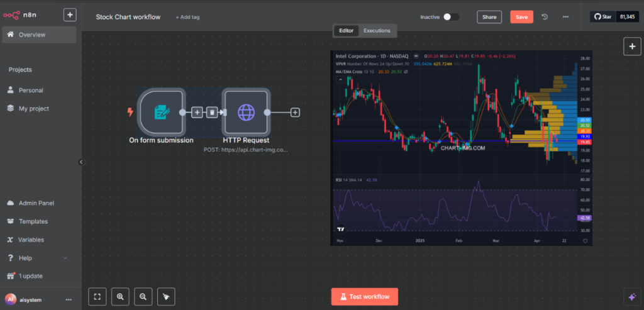Viewport: 644px width, 310px height.
Task: Click the POST api.chart-img URL text
Action: [x=246, y=150]
